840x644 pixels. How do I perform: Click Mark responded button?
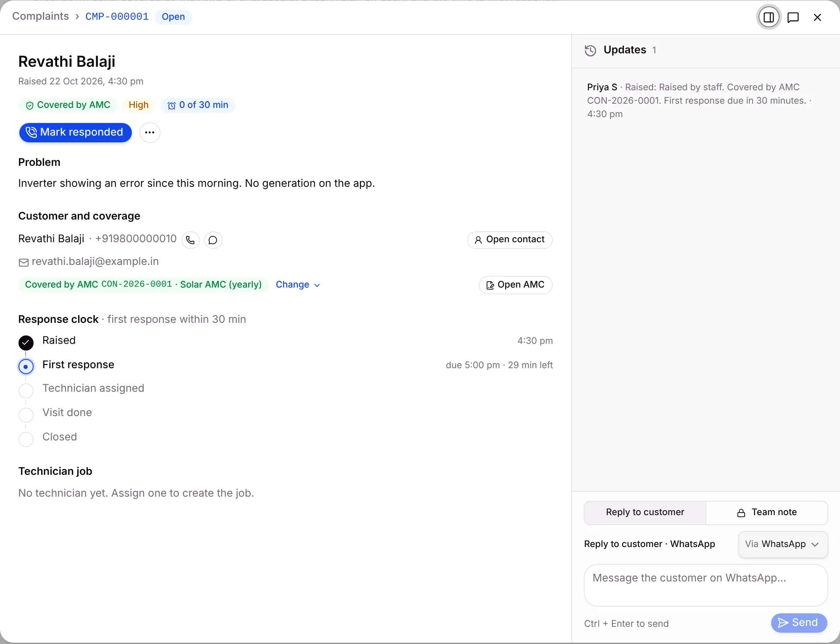pyautogui.click(x=76, y=133)
